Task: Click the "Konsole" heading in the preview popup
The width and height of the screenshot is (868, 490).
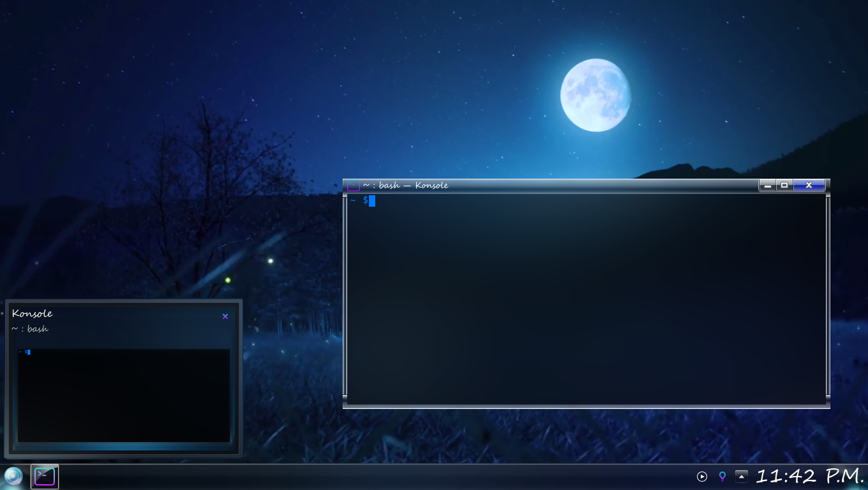Action: 32,313
